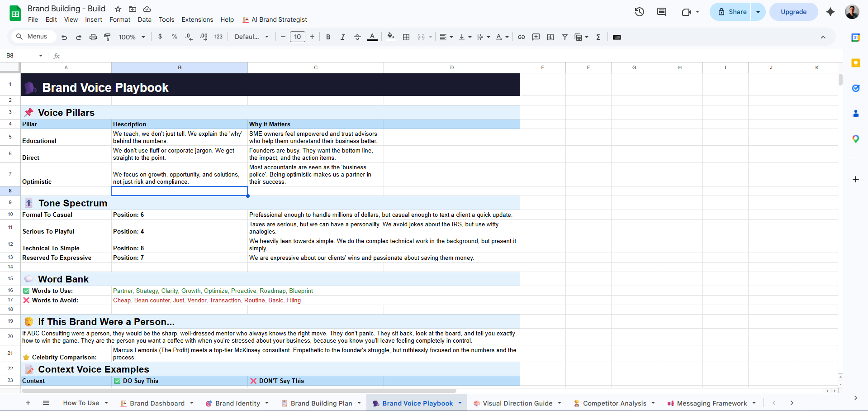Screen dimensions: 868x411
Task: View cloud save status icon
Action: pyautogui.click(x=147, y=9)
